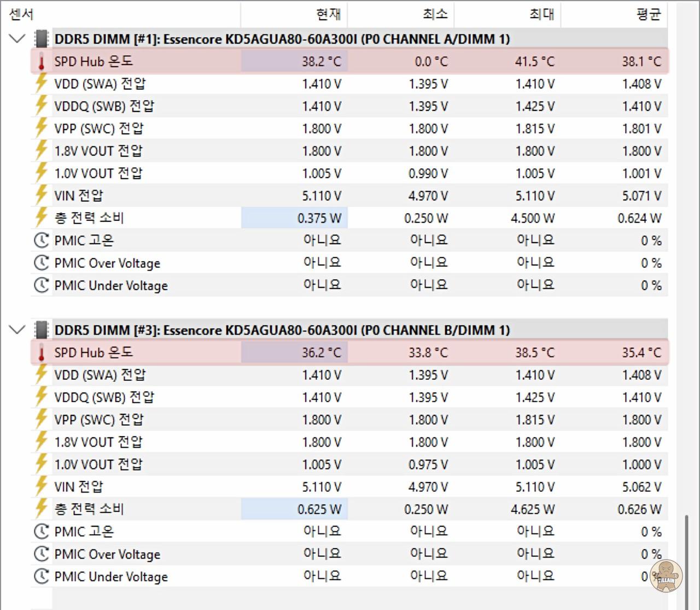Select the lightning icon for DIMM #3 VDD (SWA) 전압
Screen dimensions: 700x610
coord(41,375)
